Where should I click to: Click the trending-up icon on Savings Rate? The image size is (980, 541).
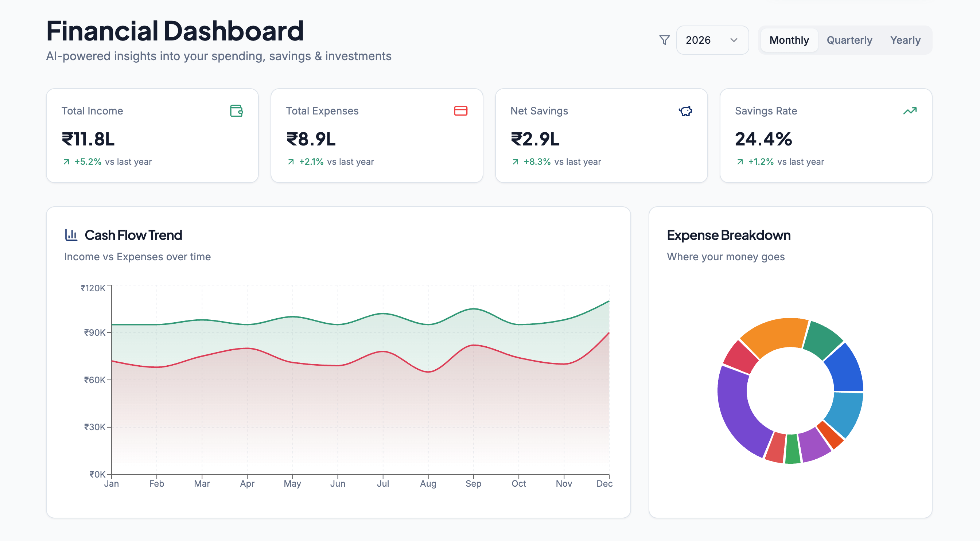click(x=910, y=111)
